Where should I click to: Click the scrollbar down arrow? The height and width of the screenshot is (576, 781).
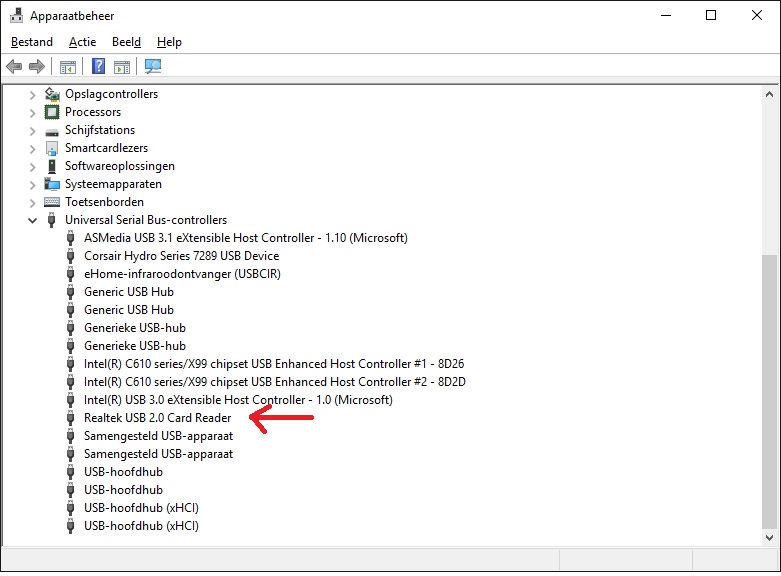769,538
